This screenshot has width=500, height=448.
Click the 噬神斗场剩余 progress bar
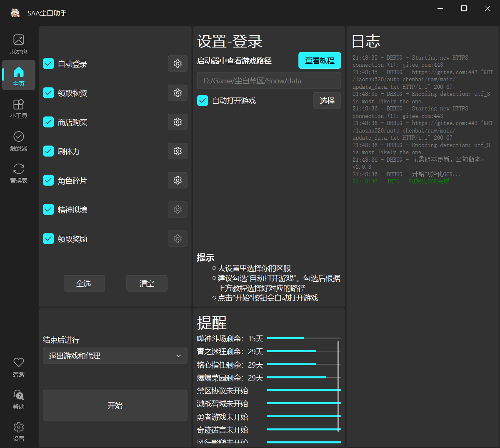(304, 338)
